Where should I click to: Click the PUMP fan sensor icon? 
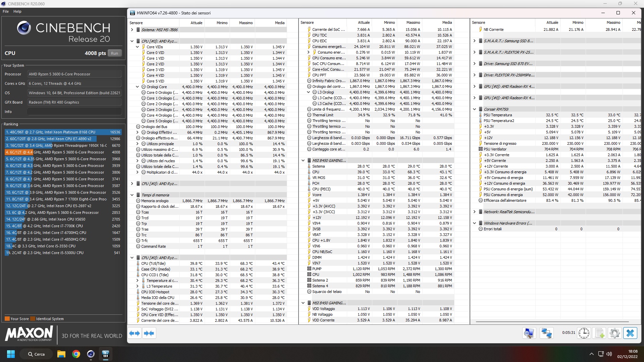click(309, 269)
